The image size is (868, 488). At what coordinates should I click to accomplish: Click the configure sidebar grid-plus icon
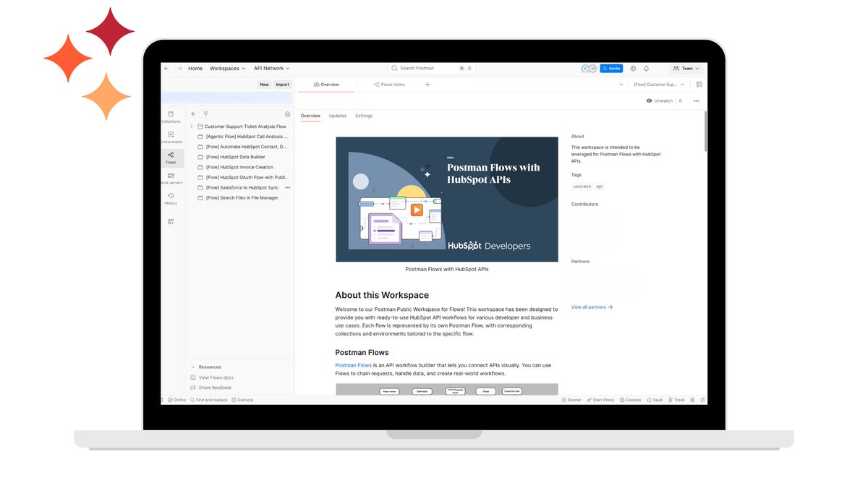point(171,221)
